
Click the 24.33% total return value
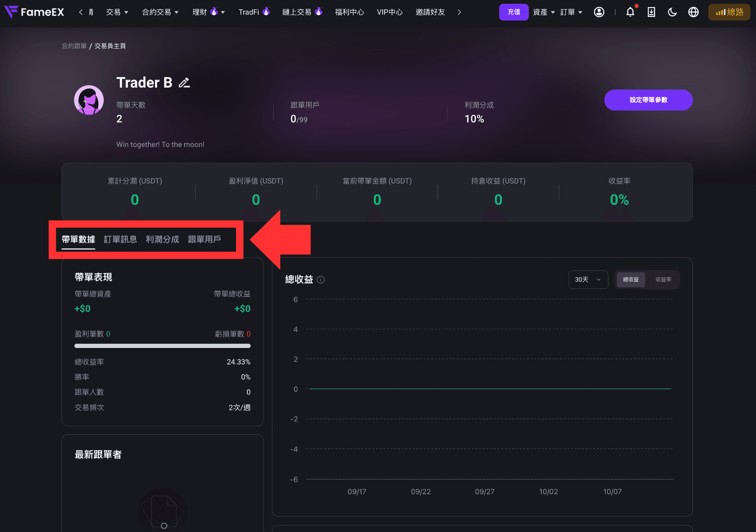tap(238, 362)
